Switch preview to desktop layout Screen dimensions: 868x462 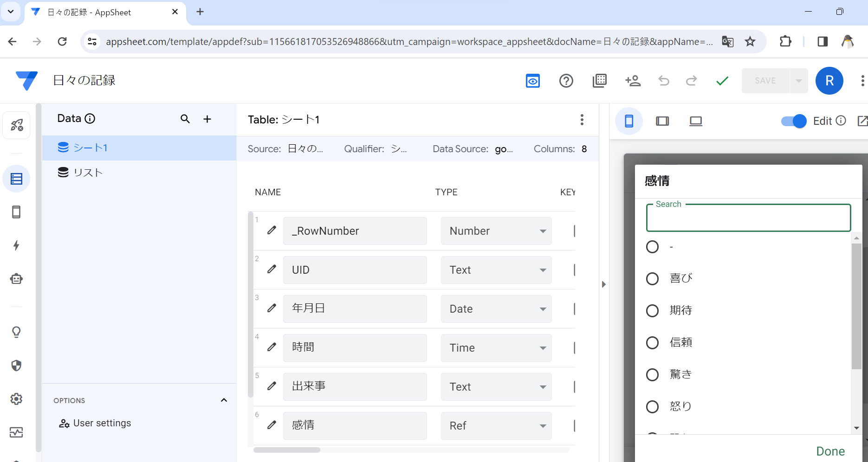point(696,121)
